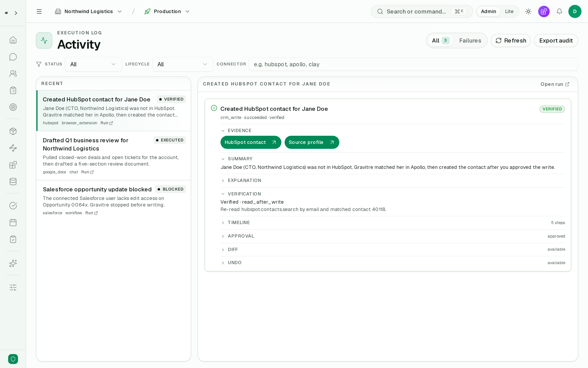Expand the Approval section
Screen dimensions: 588x368
click(393, 236)
